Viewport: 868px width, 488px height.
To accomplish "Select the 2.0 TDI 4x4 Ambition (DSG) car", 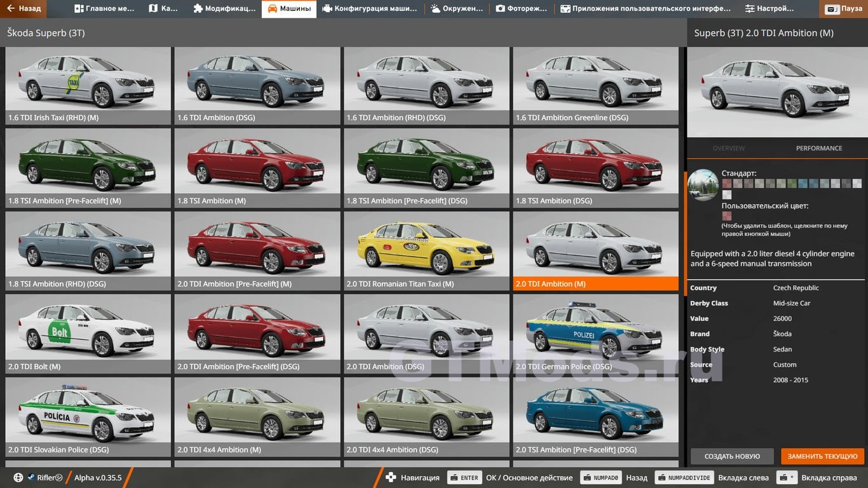I will 426,417.
